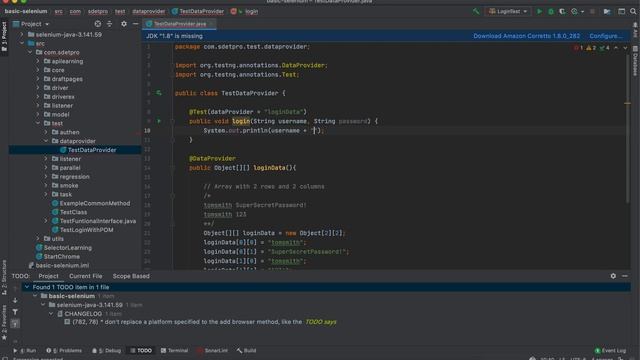Open TODO panel settings gear
Viewport: 640px width, 360px height.
[x=613, y=276]
